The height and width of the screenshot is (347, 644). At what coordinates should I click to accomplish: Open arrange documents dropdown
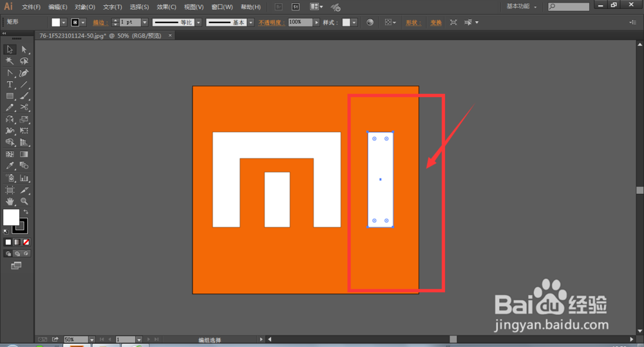coord(316,7)
